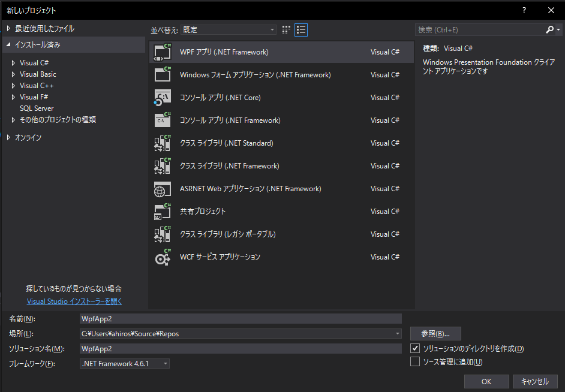Click the list view button
Viewport: 565px width, 392px height.
tap(300, 29)
